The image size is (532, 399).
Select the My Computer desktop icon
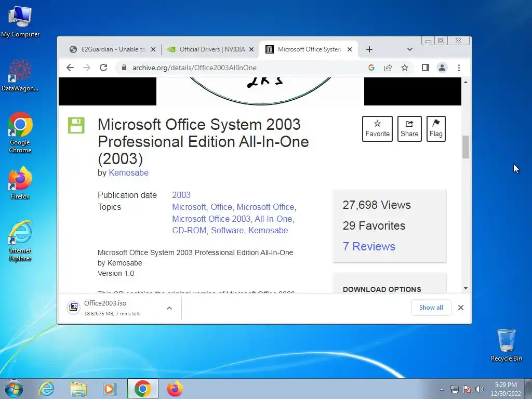click(x=20, y=22)
